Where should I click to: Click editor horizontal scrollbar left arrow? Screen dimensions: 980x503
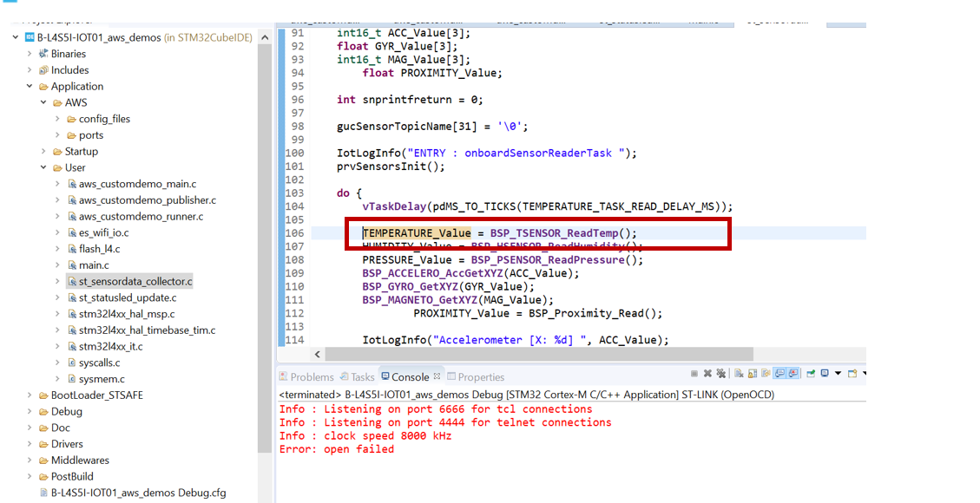[x=318, y=354]
